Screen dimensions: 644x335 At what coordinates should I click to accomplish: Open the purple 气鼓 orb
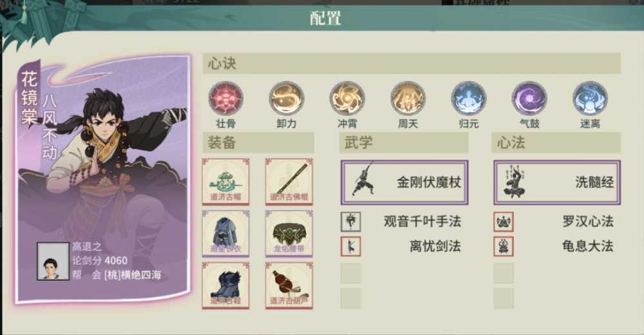(x=529, y=99)
